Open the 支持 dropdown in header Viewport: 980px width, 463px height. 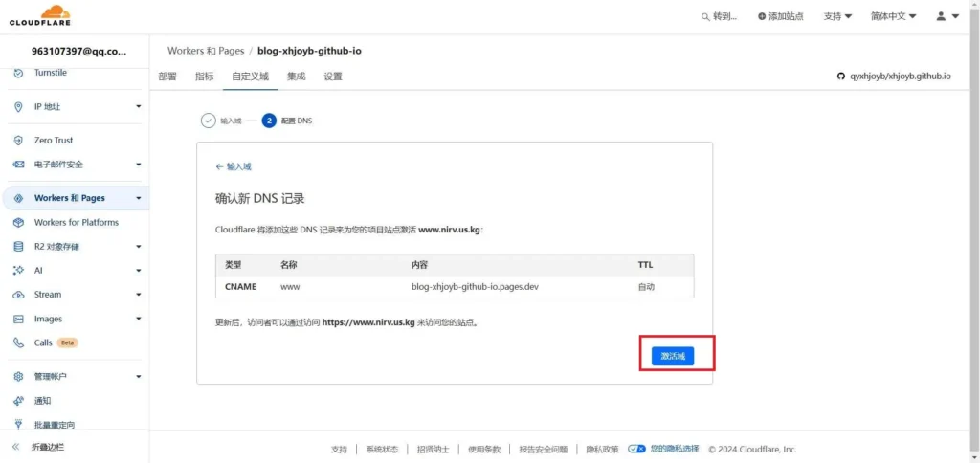click(837, 16)
